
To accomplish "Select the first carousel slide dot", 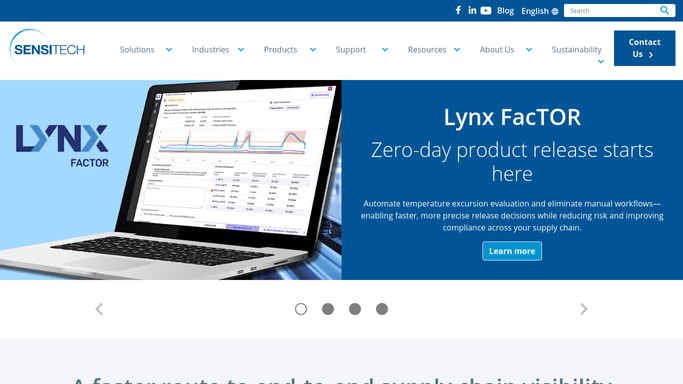I will click(301, 309).
